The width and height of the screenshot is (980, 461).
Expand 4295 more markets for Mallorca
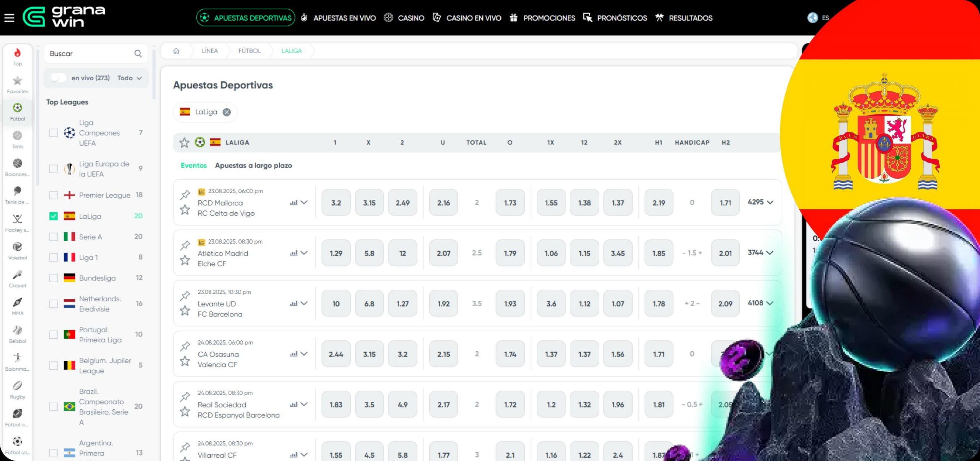coord(760,202)
